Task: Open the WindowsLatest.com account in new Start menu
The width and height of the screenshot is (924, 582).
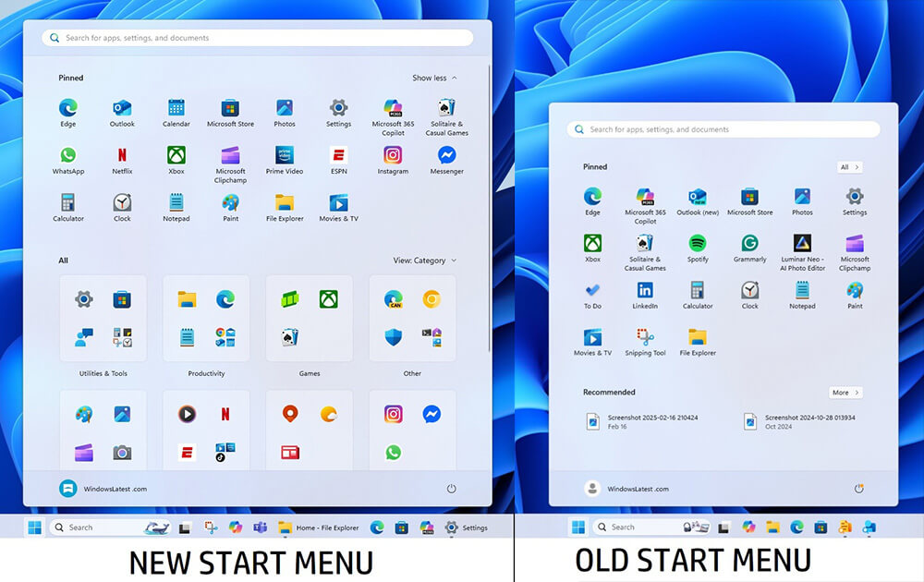Action: click(103, 489)
